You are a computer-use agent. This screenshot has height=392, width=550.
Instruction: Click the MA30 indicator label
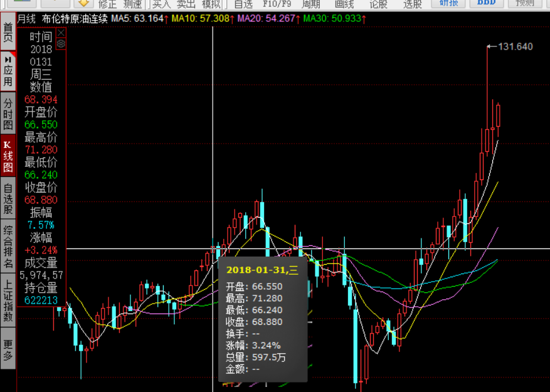tap(332, 18)
